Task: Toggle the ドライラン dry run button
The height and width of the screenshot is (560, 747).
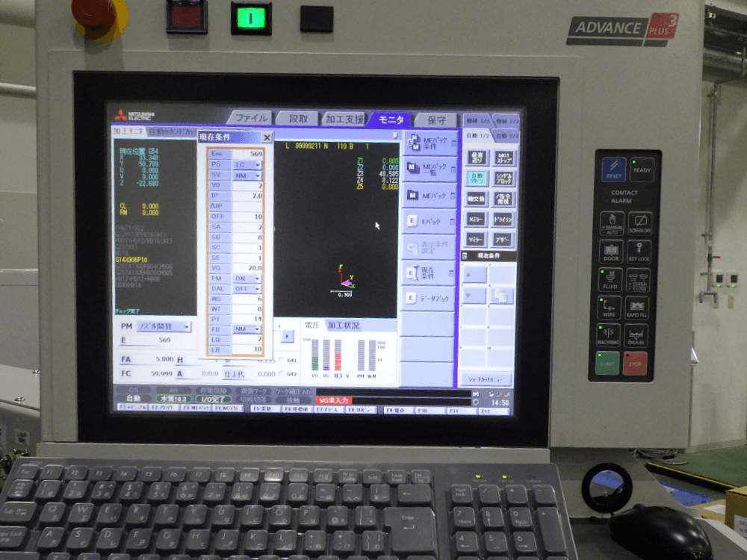Action: [x=503, y=219]
